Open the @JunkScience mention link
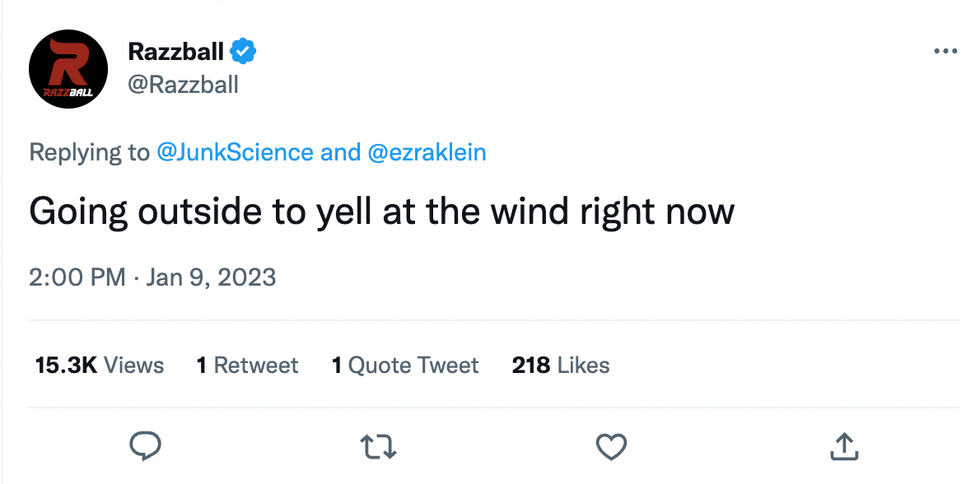980x484 pixels. pos(234,152)
